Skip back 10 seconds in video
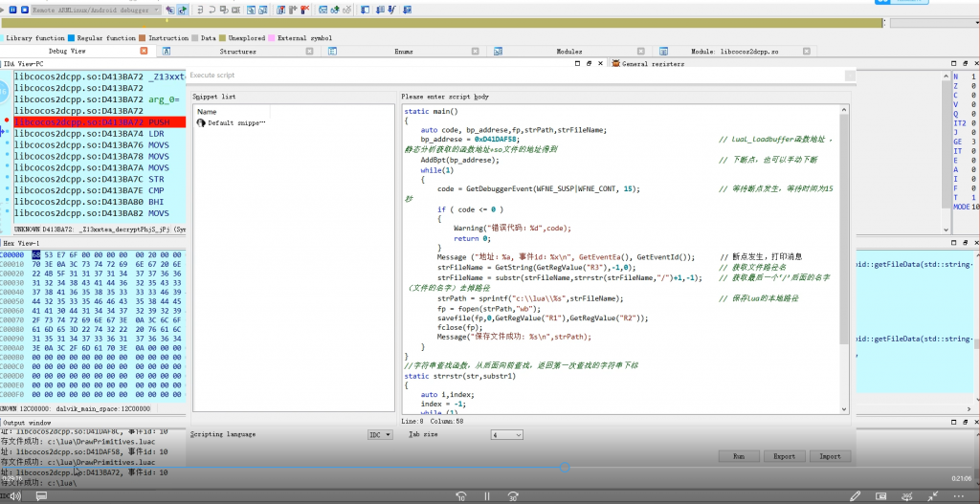The image size is (980, 504). 460,495
